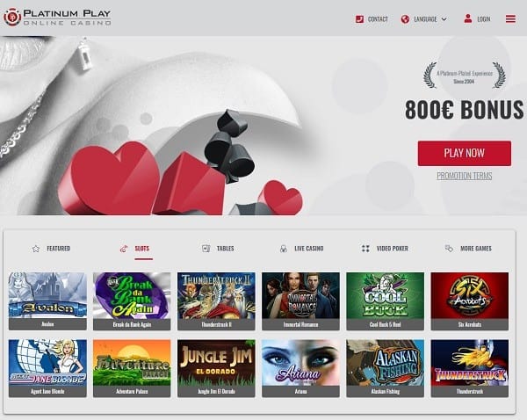Viewport: 527px width, 420px height.
Task: Click the Live Casino dealer icon
Action: pos(284,249)
